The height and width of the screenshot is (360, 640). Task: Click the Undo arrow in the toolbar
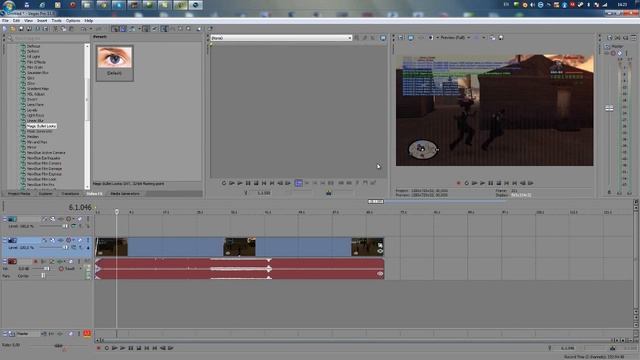84,29
